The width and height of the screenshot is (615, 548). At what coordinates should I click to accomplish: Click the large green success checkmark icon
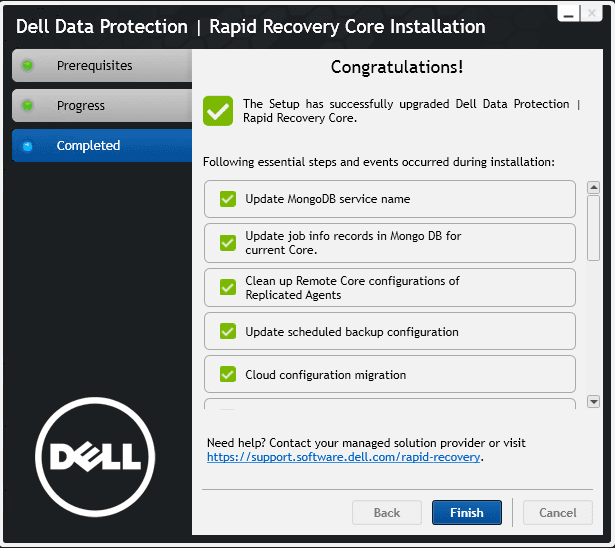(217, 110)
